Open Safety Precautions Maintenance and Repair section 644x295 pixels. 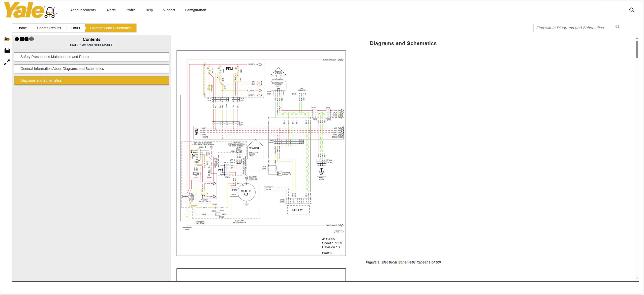point(91,57)
